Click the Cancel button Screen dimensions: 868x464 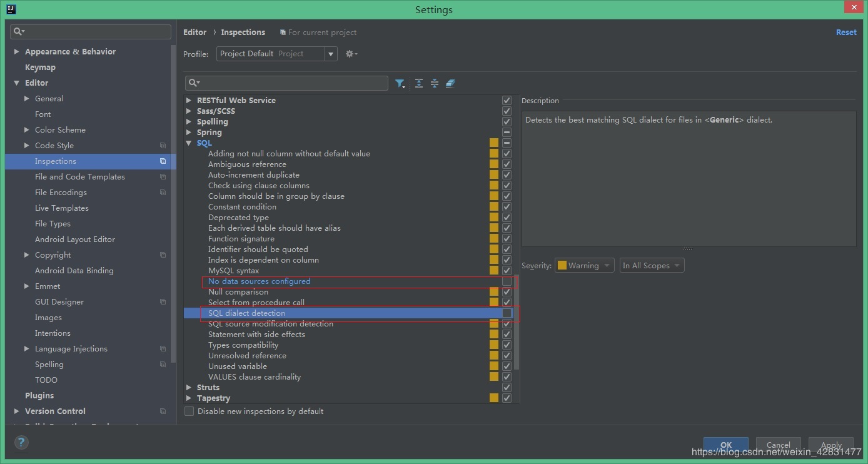(x=779, y=445)
